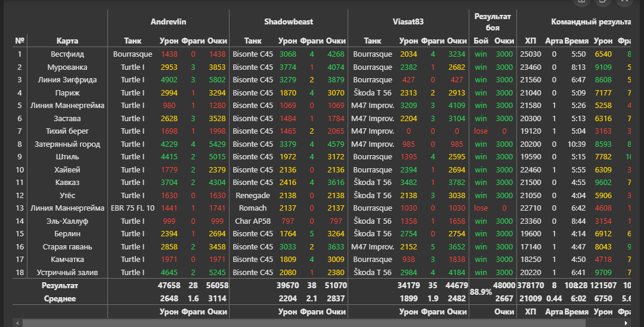Click the Время column header
The width and height of the screenshot is (644, 327).
(x=577, y=41)
